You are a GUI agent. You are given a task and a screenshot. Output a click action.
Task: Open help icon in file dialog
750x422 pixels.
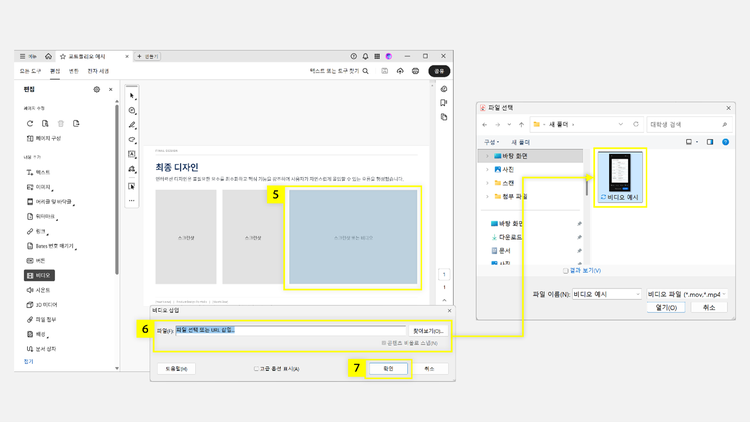point(725,142)
